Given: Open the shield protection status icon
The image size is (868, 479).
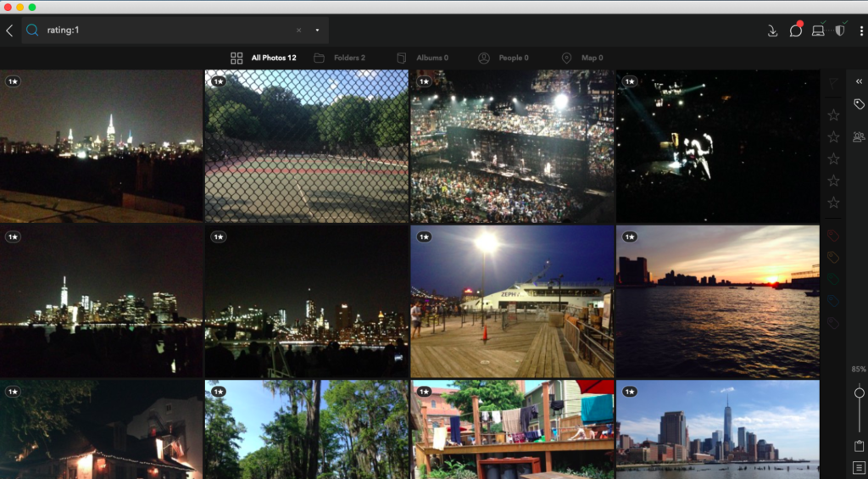Looking at the screenshot, I should point(840,31).
